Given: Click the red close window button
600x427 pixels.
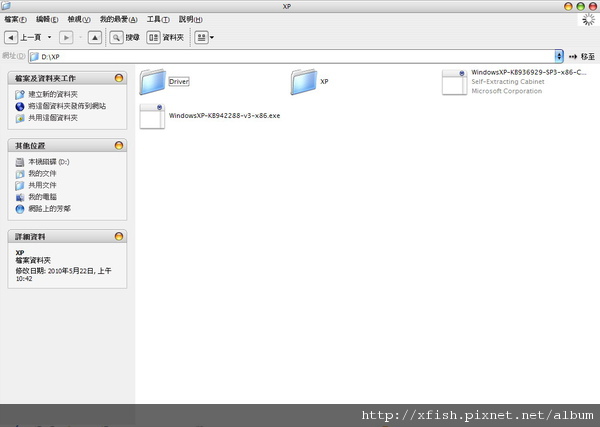Looking at the screenshot, I should click(593, 6).
